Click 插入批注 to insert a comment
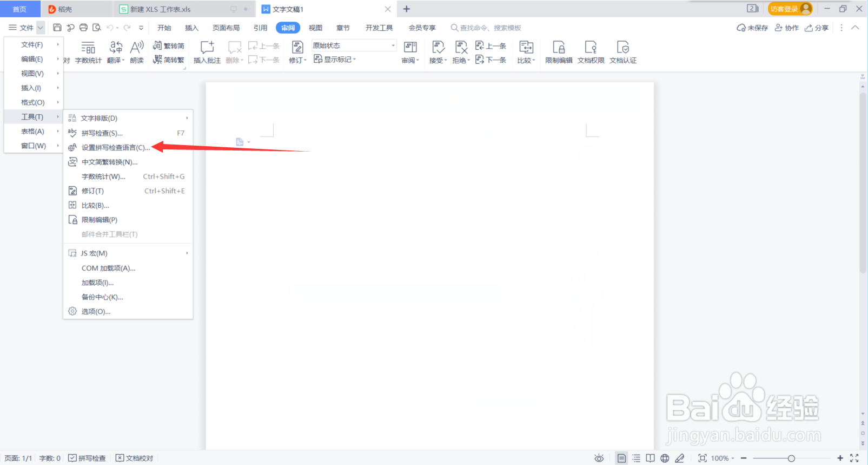 point(207,53)
